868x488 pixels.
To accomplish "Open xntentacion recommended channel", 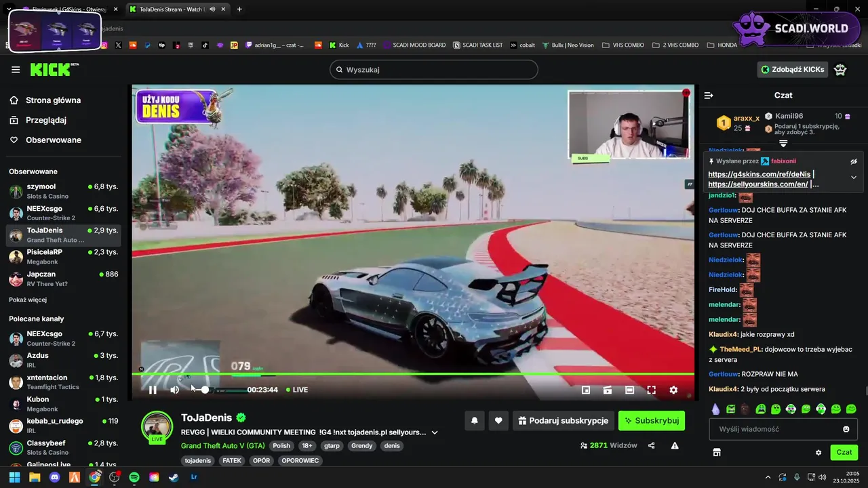I will pyautogui.click(x=64, y=382).
